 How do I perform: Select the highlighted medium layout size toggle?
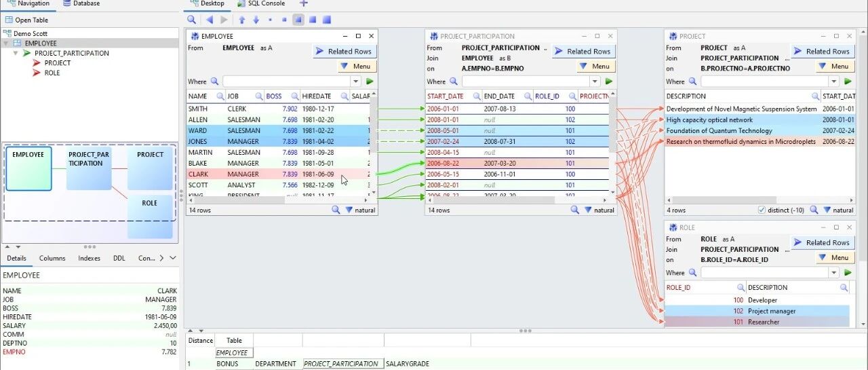[298, 20]
